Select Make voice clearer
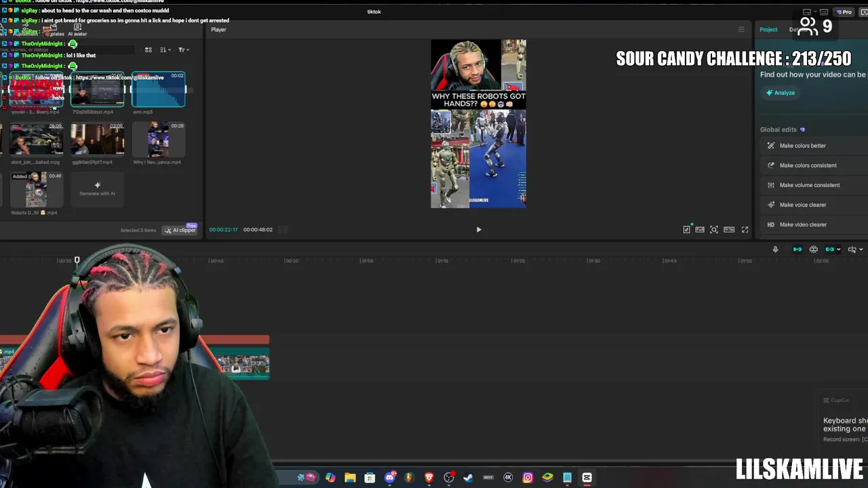This screenshot has width=868, height=488. [x=814, y=205]
